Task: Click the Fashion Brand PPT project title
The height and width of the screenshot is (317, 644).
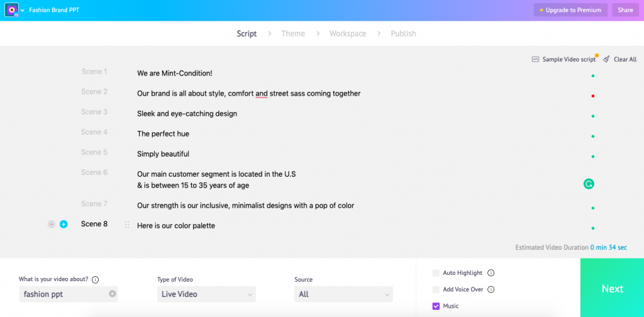Action: 54,10
